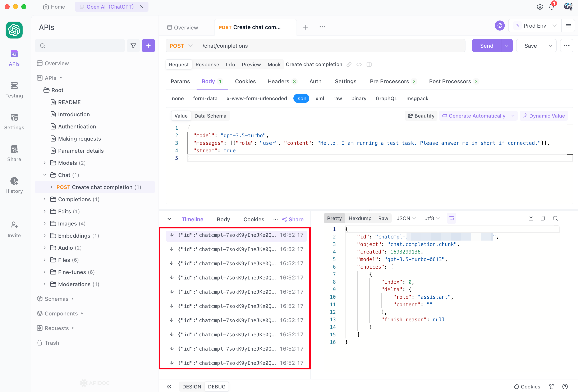Open the History panel in sidebar
Image resolution: width=578 pixels, height=392 pixels.
[x=14, y=185]
